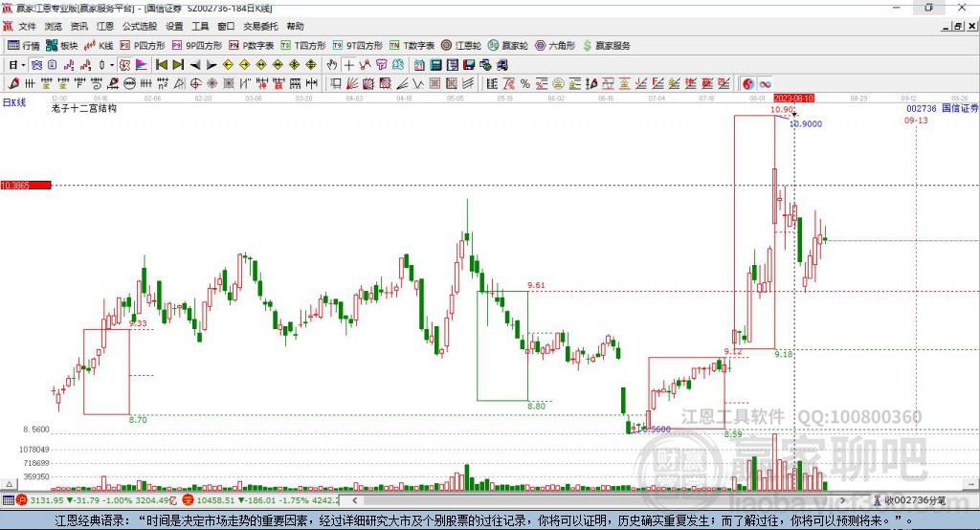The width and height of the screenshot is (980, 530).
Task: Open the 交易委托 menu
Action: (x=260, y=26)
